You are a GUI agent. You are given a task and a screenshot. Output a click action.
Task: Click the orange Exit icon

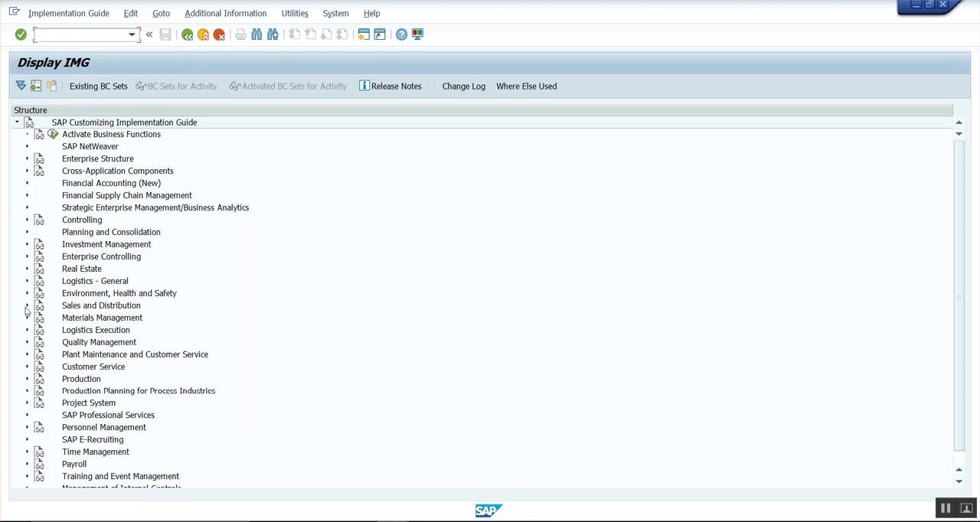pos(203,34)
